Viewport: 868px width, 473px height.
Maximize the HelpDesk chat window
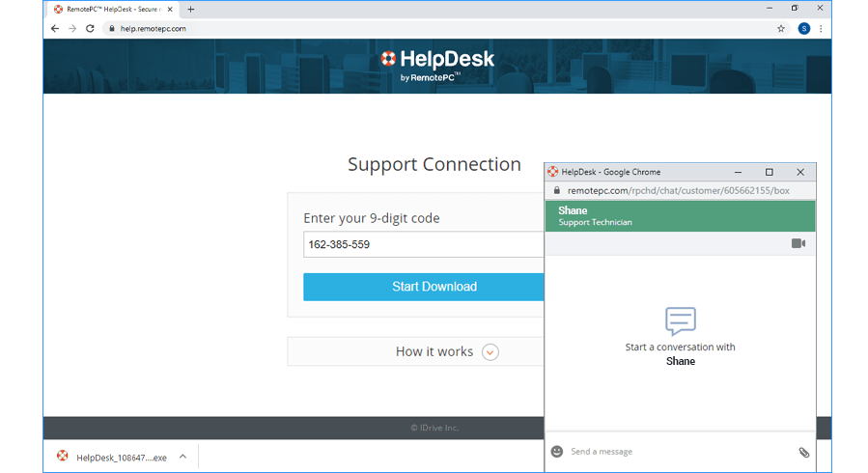tap(769, 172)
